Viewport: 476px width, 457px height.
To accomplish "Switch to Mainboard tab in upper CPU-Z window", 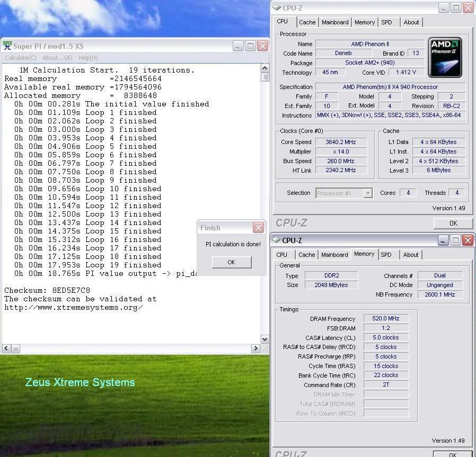I will tap(335, 22).
